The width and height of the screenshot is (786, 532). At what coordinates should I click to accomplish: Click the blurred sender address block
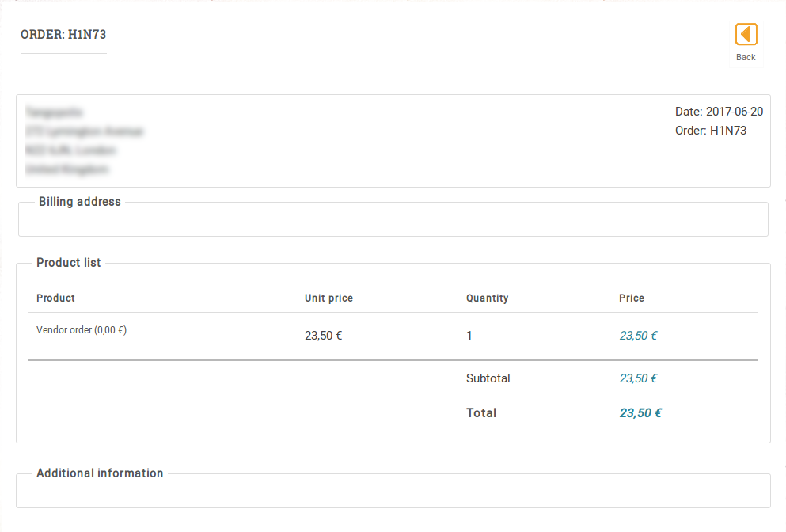pyautogui.click(x=84, y=141)
